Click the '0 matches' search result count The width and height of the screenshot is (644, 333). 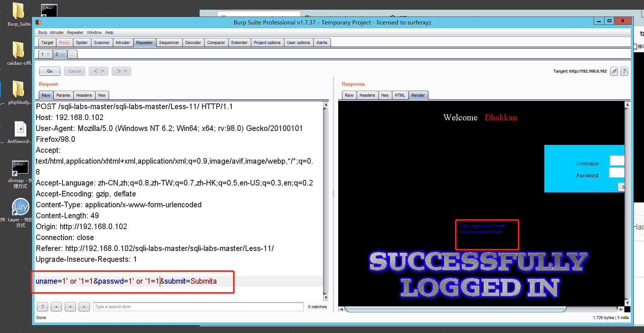[x=317, y=307]
